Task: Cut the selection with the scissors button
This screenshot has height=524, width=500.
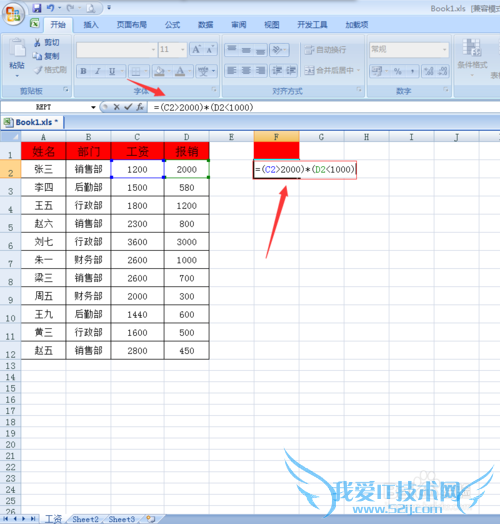Action: point(46,42)
